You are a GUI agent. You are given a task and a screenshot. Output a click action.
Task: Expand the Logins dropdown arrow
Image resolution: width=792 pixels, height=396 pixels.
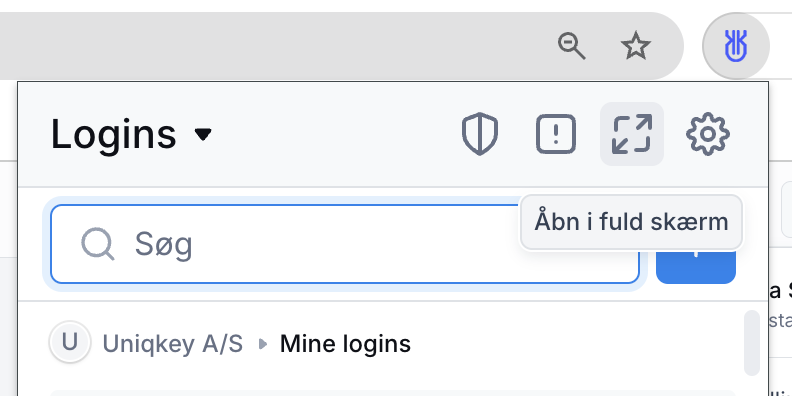(203, 134)
